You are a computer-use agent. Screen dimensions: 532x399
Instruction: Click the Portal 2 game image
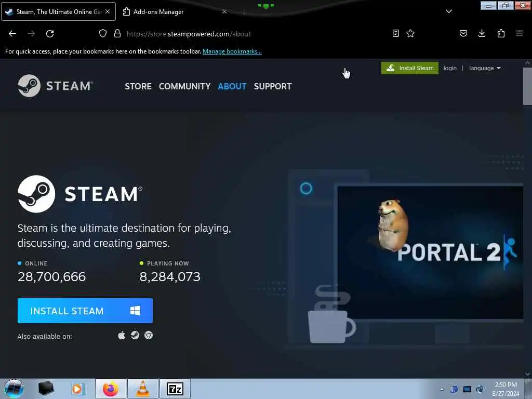pos(430,252)
